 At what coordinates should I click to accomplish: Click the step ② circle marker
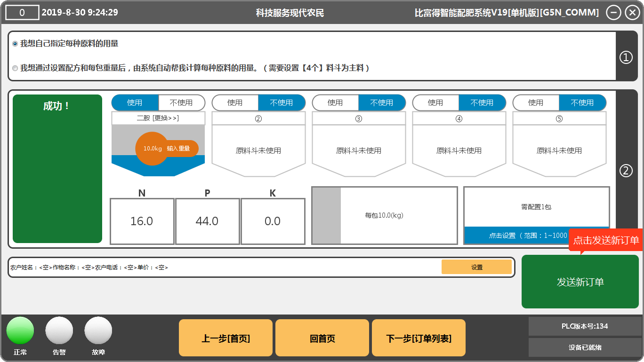(626, 171)
